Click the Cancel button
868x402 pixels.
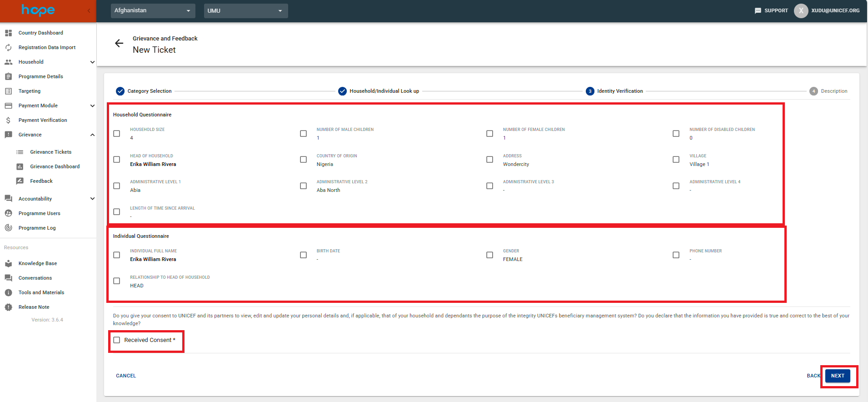click(x=126, y=376)
